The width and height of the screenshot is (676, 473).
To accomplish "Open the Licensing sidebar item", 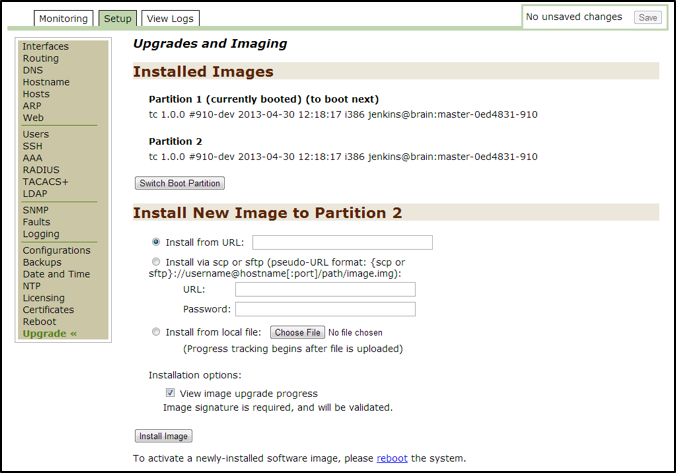I will 44,298.
